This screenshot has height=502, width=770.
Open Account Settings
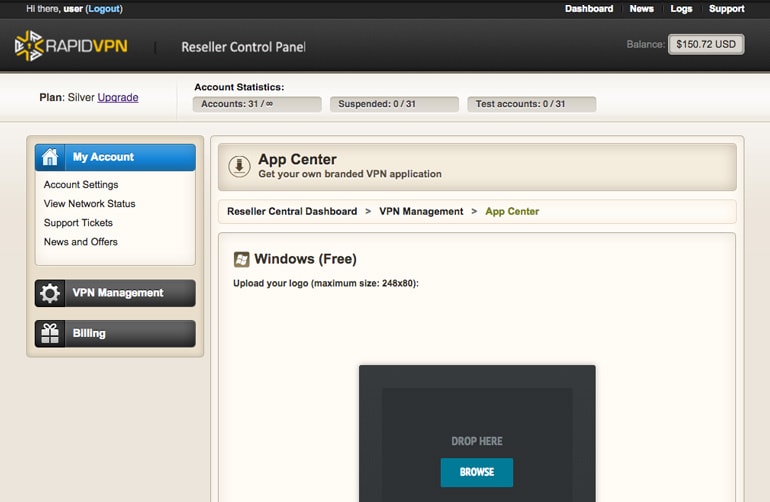click(x=81, y=185)
